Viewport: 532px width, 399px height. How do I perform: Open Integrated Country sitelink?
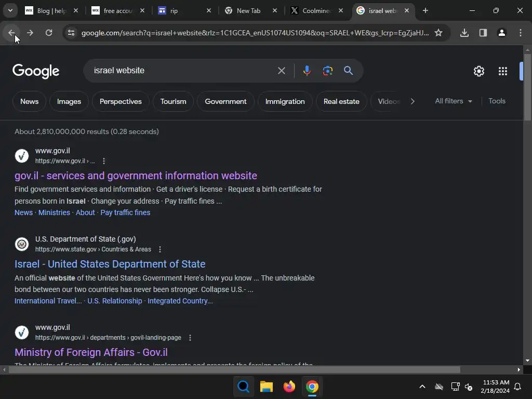pos(180,301)
